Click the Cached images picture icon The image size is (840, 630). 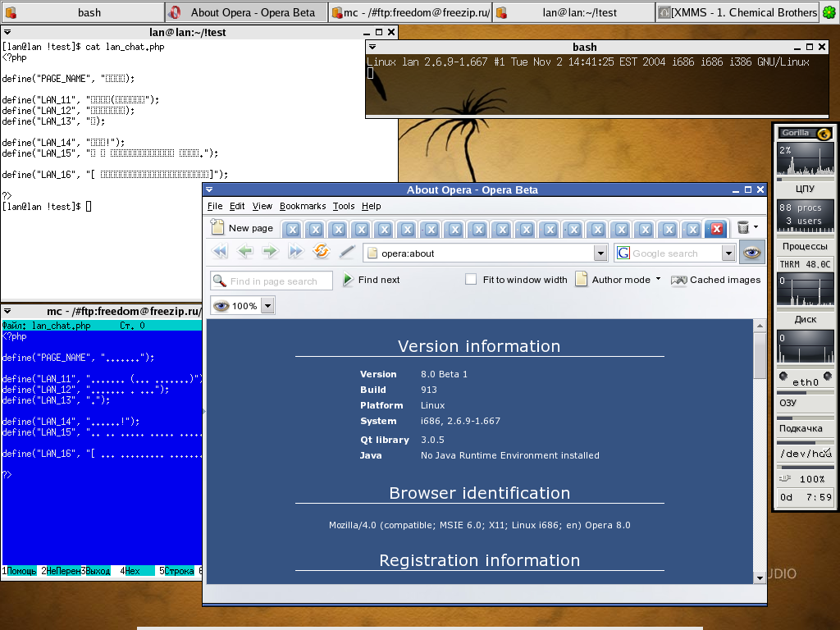coord(678,280)
